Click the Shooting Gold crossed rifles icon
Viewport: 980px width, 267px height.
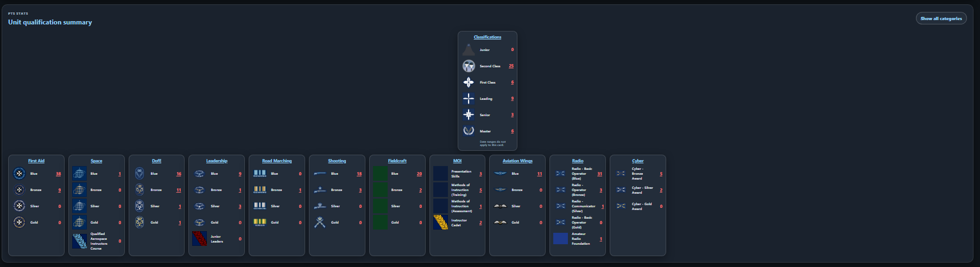pos(320,223)
